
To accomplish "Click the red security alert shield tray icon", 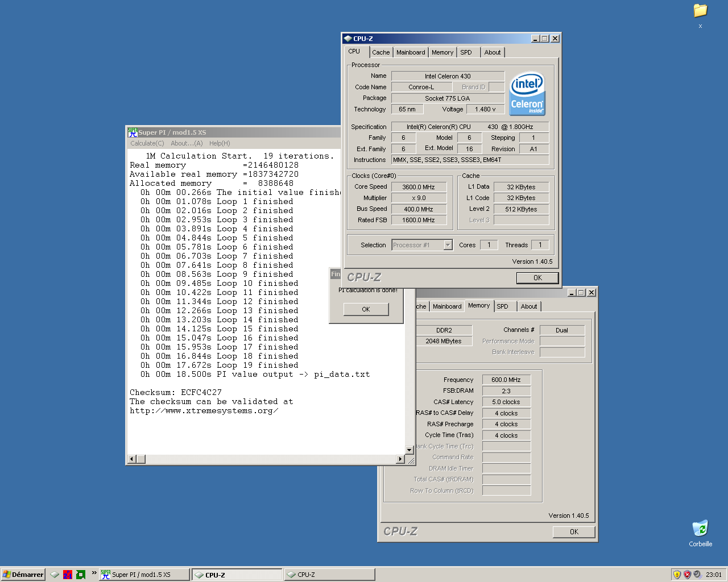I will click(687, 575).
